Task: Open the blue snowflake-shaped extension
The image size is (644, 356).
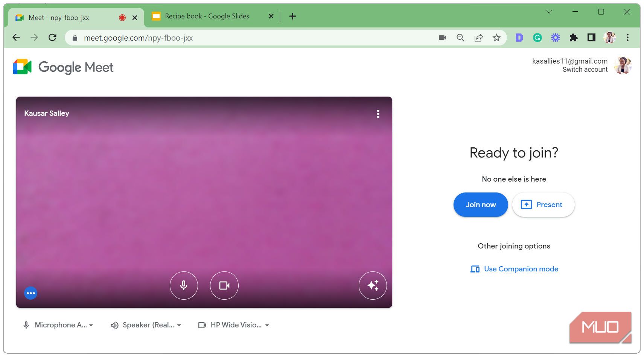Action: pyautogui.click(x=556, y=38)
